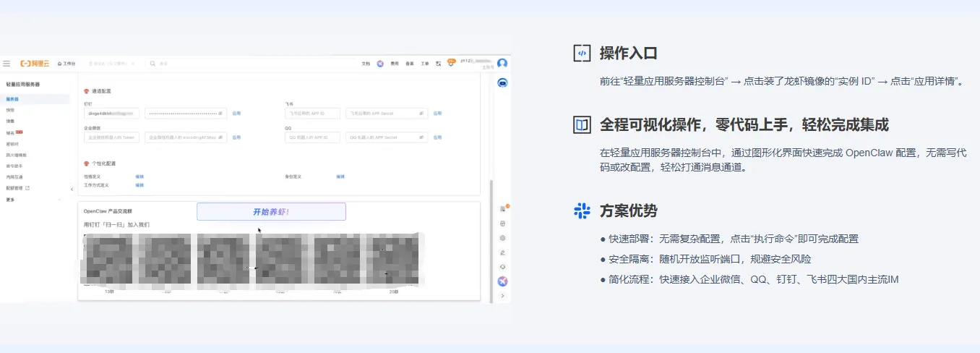
Task: Click the 20群 QR code thumbnail
Action: (392, 259)
